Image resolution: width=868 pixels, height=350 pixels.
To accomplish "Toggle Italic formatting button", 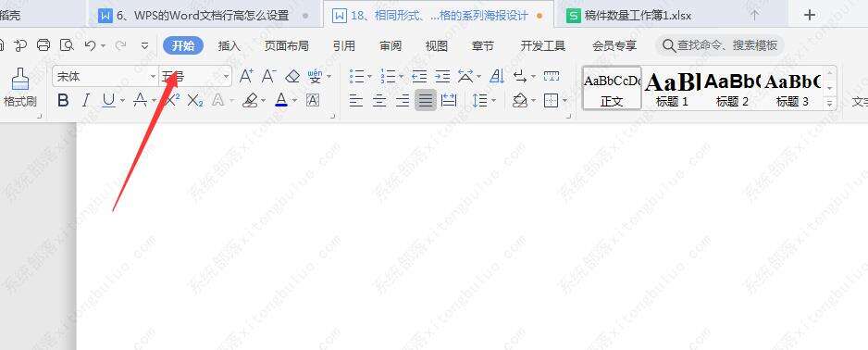I will pyautogui.click(x=85, y=100).
